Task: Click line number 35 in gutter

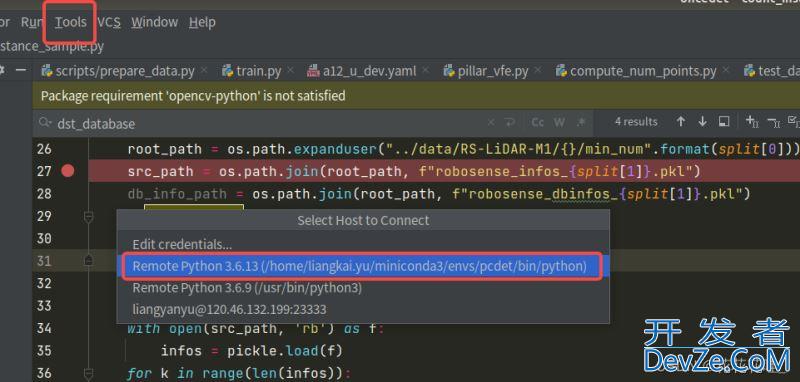Action: click(x=44, y=351)
